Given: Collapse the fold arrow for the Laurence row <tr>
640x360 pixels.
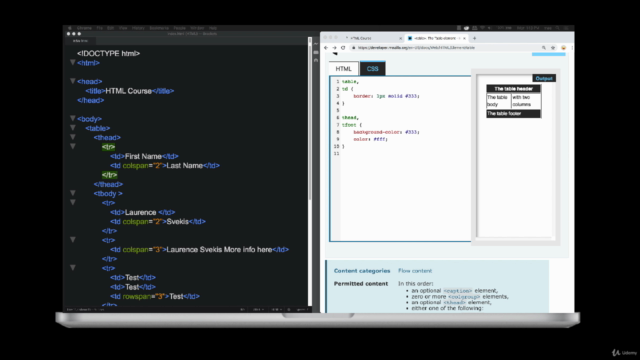Looking at the screenshot, I should coord(73,202).
